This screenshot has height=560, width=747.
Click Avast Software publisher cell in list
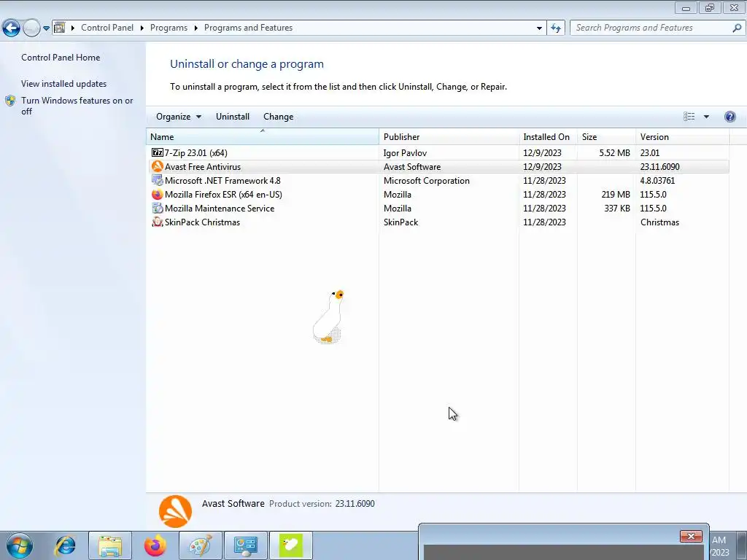tap(412, 167)
